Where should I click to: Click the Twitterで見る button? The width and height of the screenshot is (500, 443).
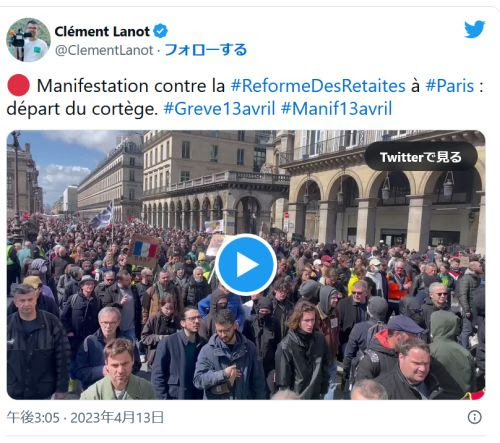(421, 157)
